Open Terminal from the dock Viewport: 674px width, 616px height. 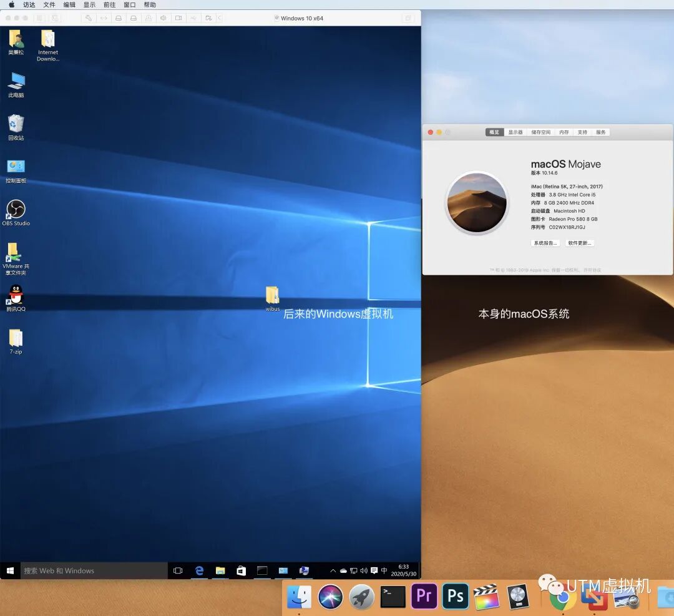click(x=393, y=596)
